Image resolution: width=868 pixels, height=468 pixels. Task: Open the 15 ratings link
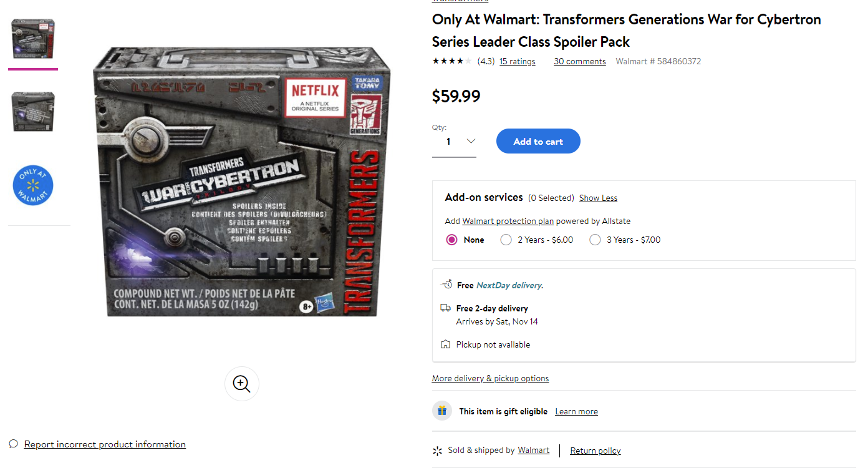(x=518, y=61)
